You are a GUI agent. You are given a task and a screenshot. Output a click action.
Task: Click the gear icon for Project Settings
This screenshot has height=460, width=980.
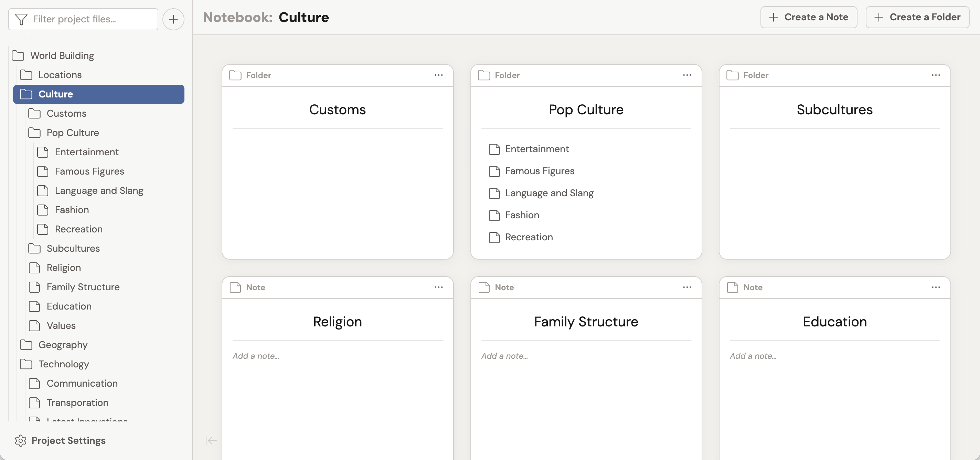point(21,441)
